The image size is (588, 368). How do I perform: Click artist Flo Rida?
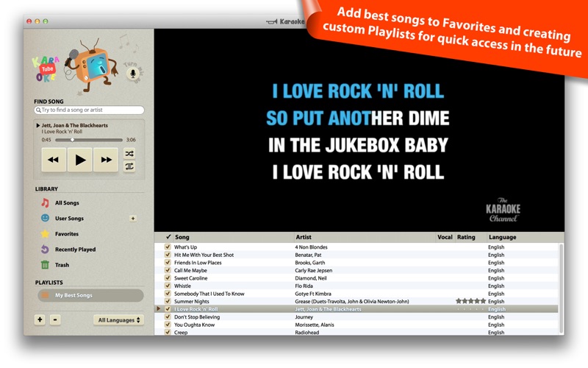[x=304, y=286]
